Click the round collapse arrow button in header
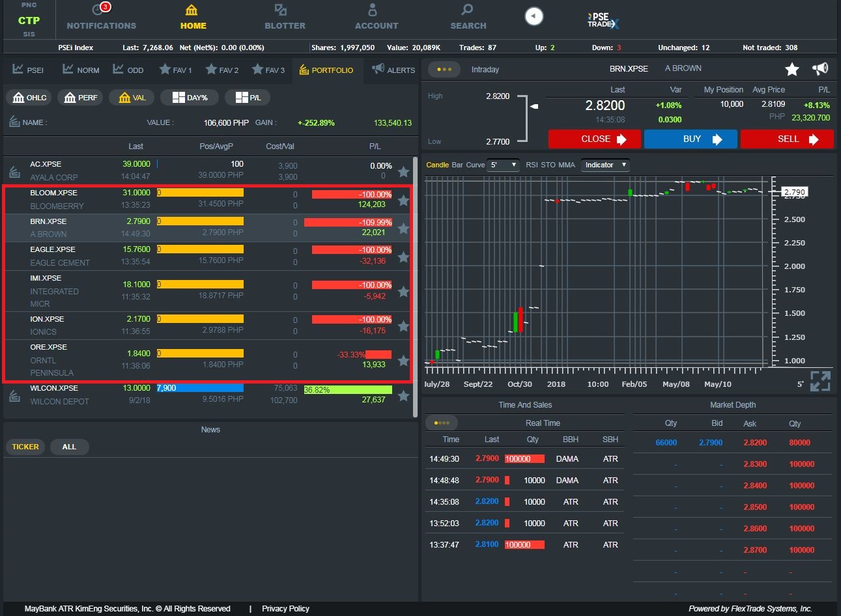This screenshot has width=841, height=616. [534, 16]
